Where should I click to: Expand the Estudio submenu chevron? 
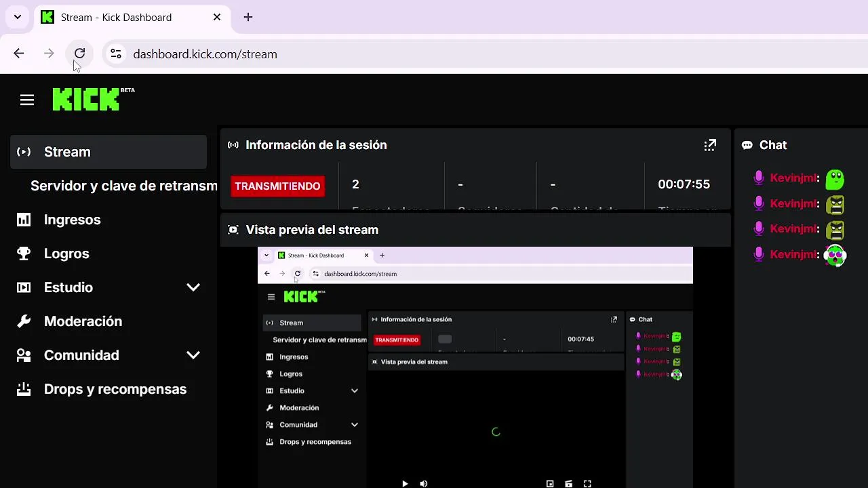(x=193, y=287)
